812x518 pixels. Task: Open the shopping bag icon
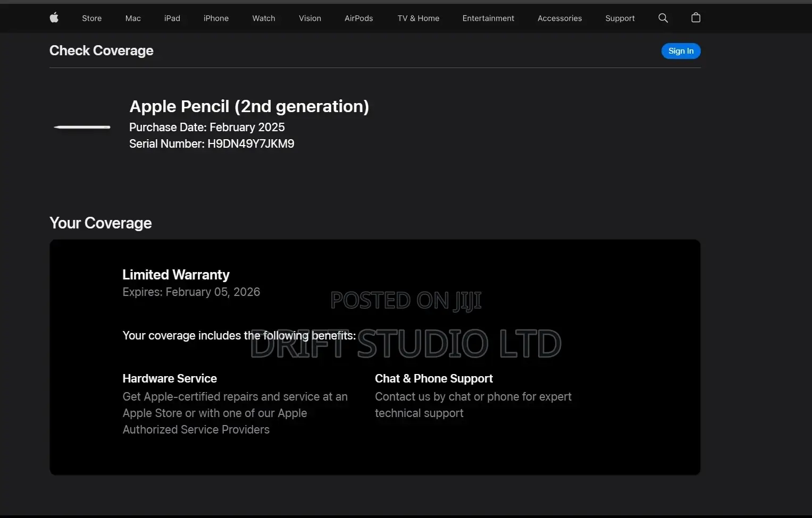696,18
